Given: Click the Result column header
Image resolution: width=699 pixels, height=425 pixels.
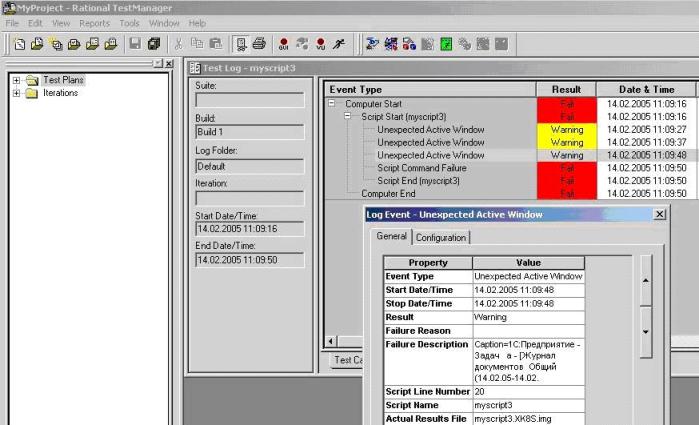Looking at the screenshot, I should pos(566,90).
